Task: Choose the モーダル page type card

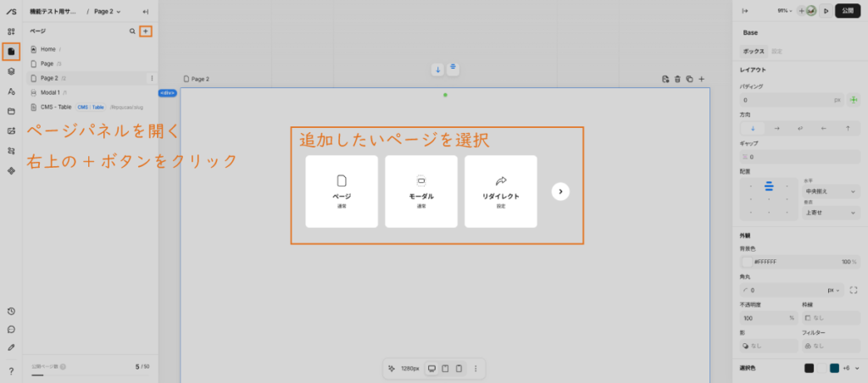Action: (421, 191)
